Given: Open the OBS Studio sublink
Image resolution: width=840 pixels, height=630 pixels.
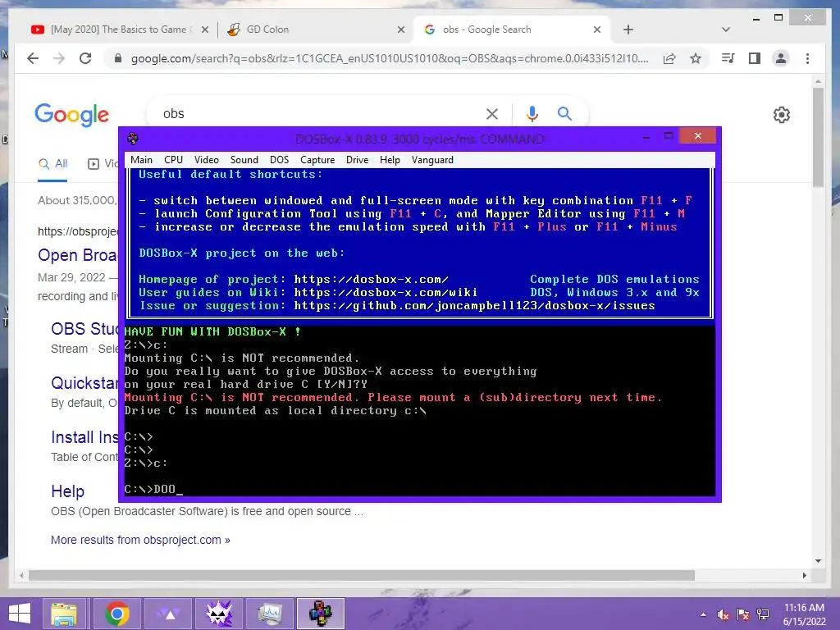Looking at the screenshot, I should tap(84, 329).
